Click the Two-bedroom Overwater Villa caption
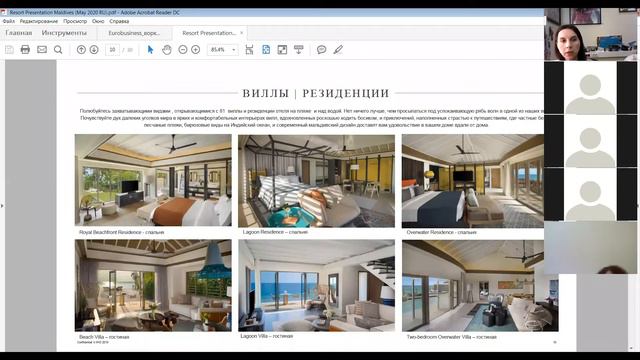The height and width of the screenshot is (360, 640). (x=451, y=337)
